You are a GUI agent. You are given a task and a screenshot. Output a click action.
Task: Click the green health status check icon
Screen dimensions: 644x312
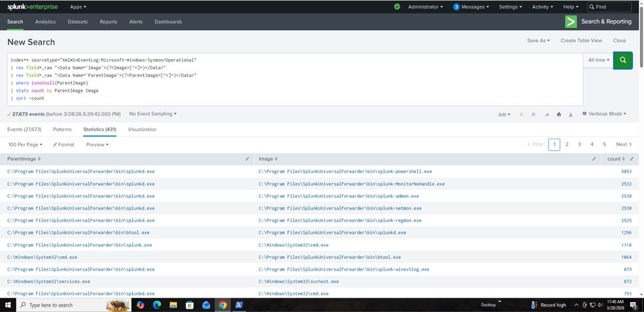(397, 7)
